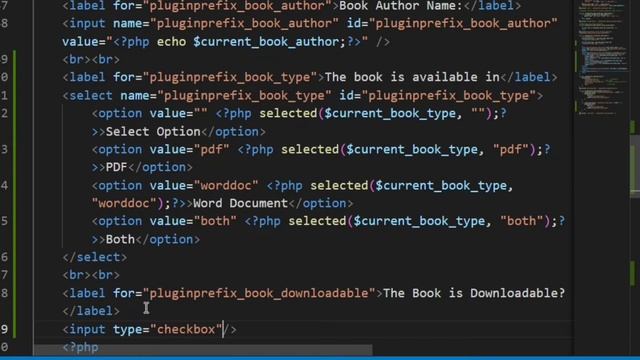The height and width of the screenshot is (360, 640).
Task: Click the text "The book is available in"
Action: tap(412, 77)
